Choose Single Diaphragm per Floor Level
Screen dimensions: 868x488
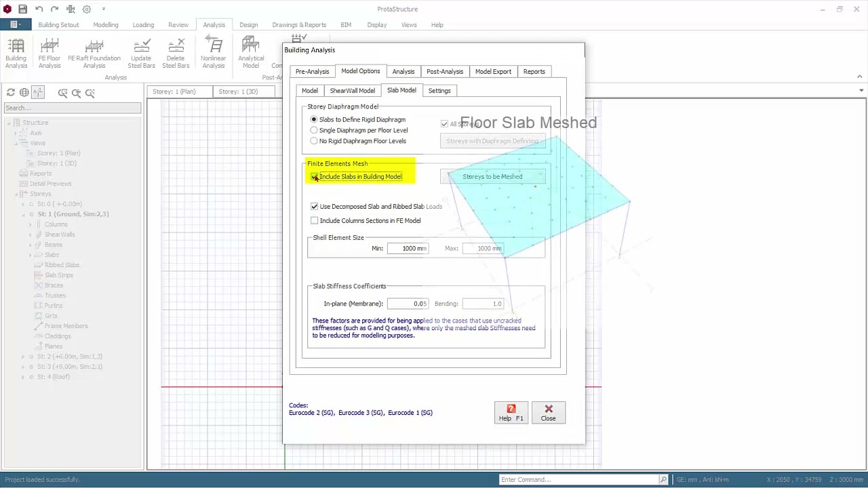pyautogui.click(x=313, y=130)
